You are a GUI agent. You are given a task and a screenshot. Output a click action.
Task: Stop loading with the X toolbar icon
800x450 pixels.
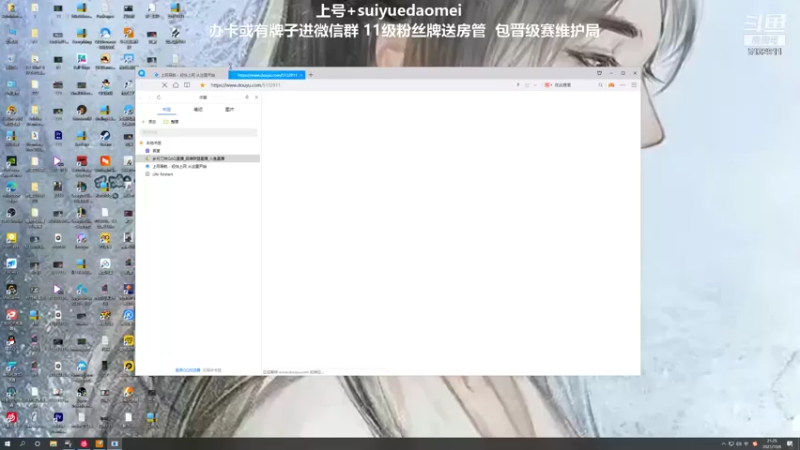tap(164, 85)
